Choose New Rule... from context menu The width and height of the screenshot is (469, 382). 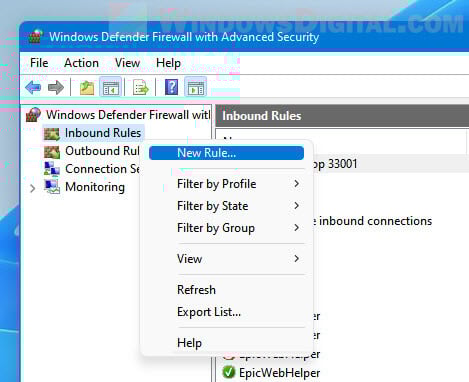(226, 153)
